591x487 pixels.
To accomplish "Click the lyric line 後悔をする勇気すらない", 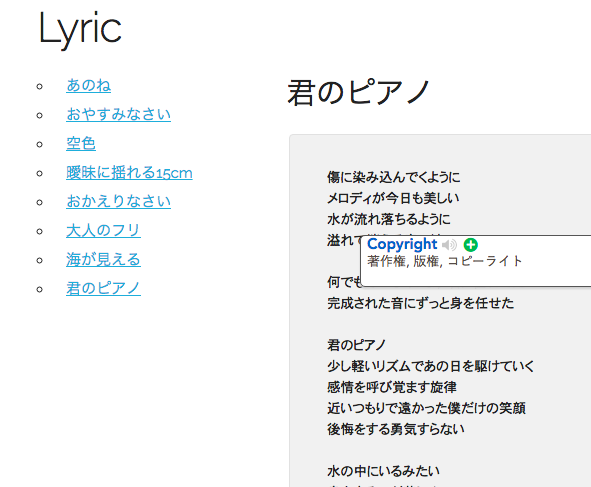I will [x=396, y=429].
